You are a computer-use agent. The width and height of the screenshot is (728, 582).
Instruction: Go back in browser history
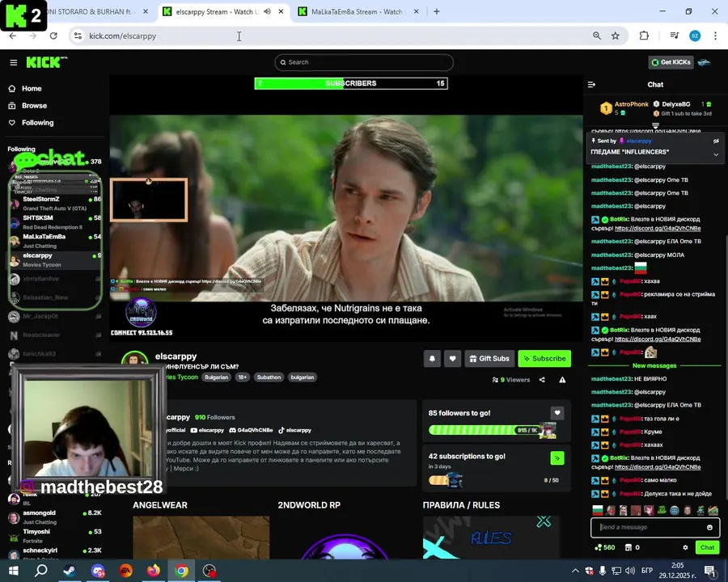point(12,36)
